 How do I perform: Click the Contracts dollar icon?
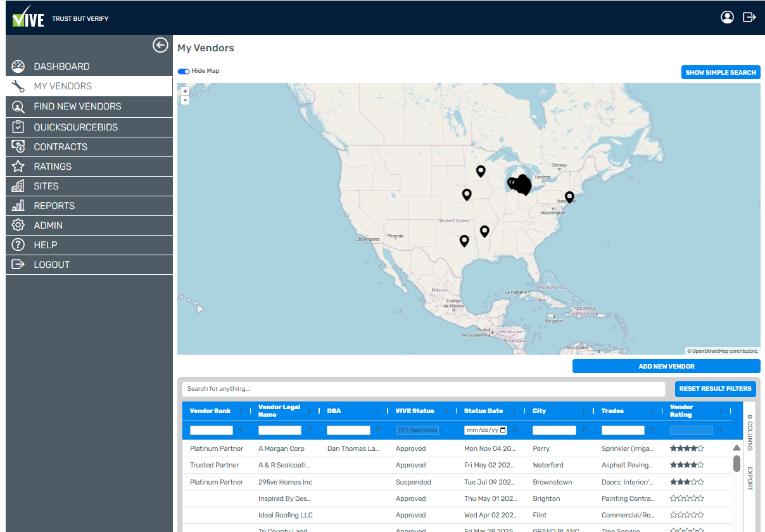pyautogui.click(x=18, y=146)
